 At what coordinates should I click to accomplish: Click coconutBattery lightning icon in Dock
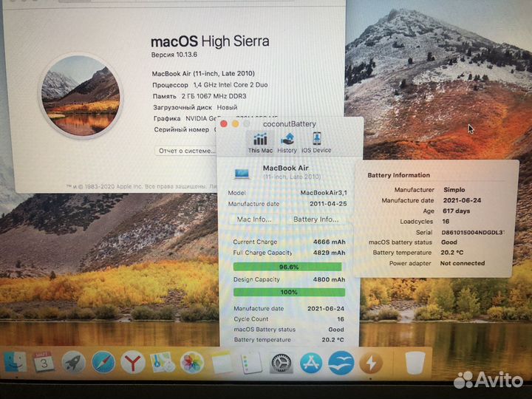pos(371,363)
